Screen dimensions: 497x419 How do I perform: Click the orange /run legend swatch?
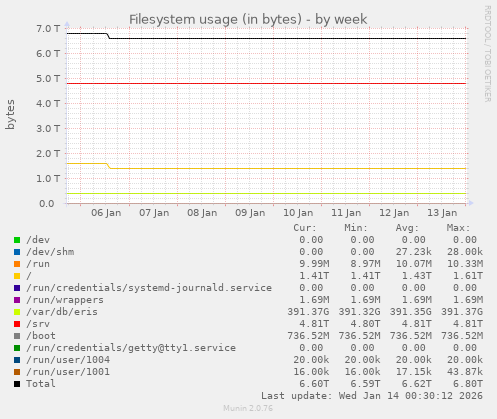pos(17,264)
